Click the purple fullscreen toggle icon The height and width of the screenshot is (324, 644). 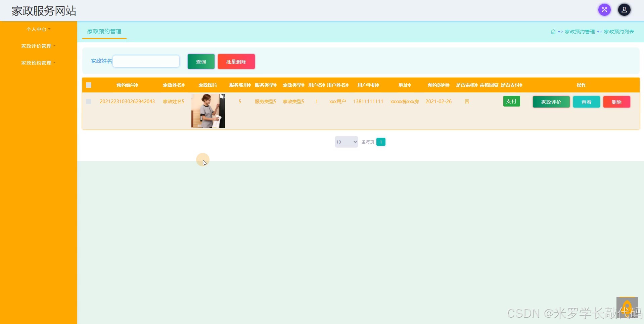click(604, 10)
